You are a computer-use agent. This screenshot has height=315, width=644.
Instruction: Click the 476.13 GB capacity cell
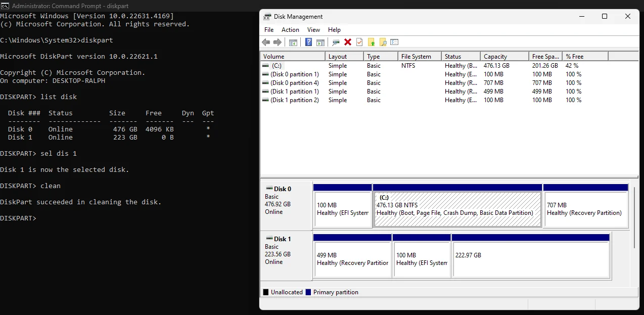(496, 66)
